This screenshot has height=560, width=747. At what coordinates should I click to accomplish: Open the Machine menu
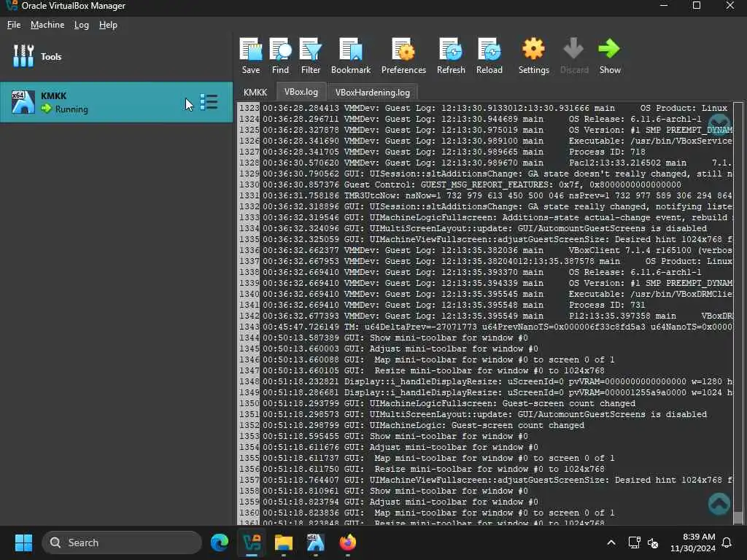click(x=47, y=25)
